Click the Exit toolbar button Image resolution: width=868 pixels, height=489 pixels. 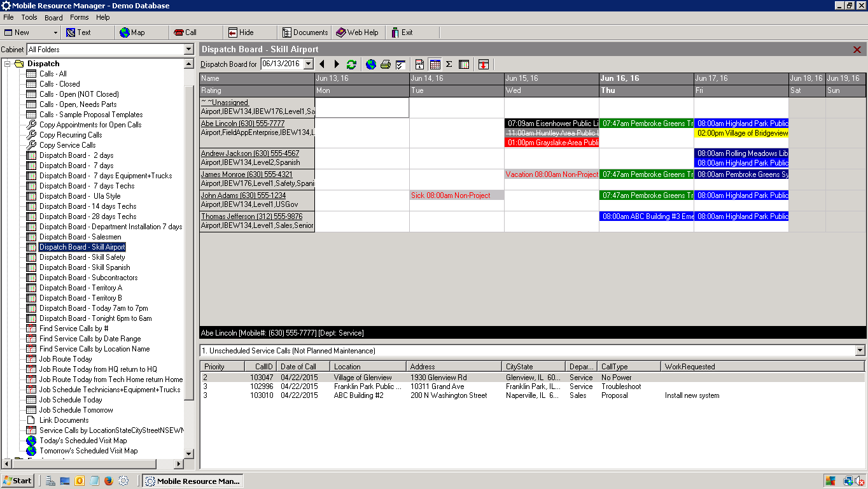click(402, 32)
